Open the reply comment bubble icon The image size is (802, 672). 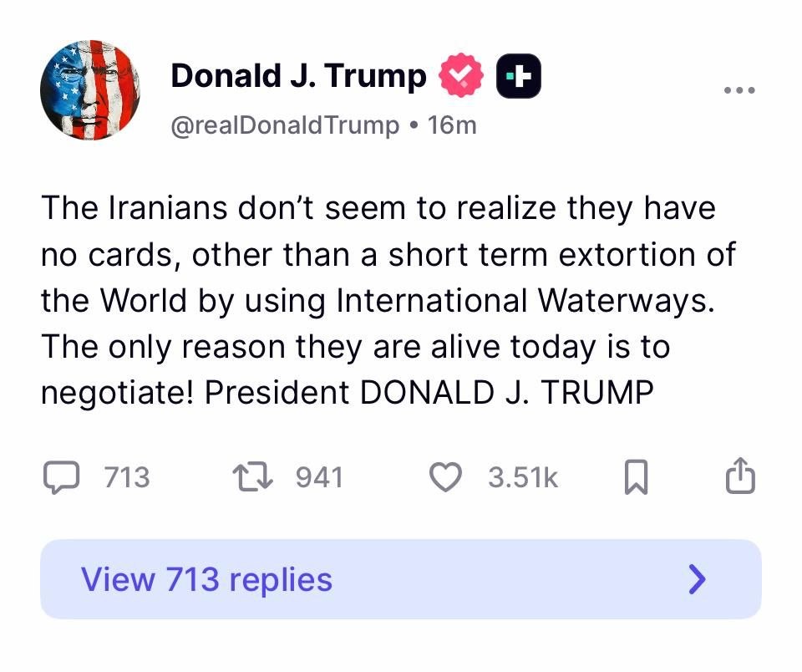59,477
